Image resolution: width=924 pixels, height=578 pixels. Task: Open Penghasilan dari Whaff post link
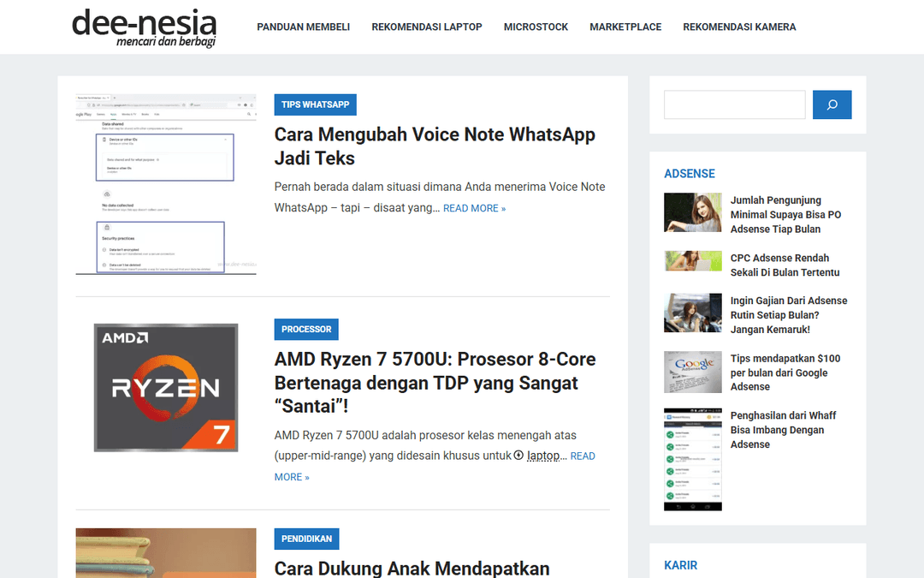pos(783,430)
